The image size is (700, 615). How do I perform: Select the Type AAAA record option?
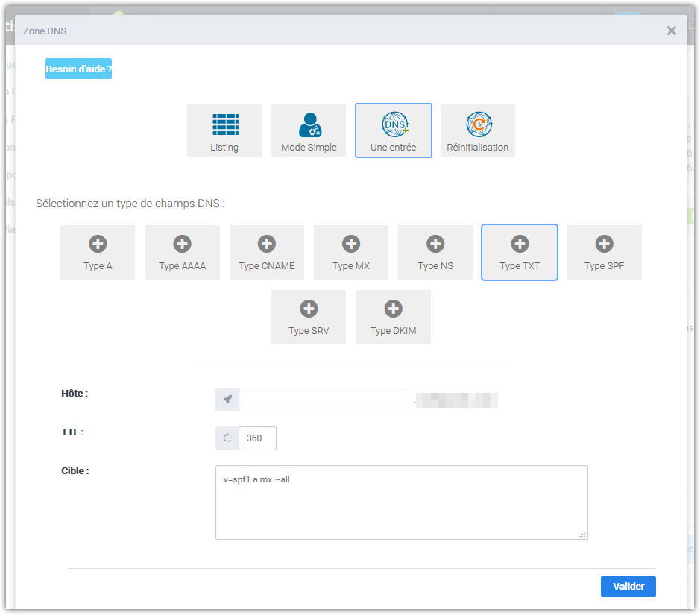click(182, 252)
